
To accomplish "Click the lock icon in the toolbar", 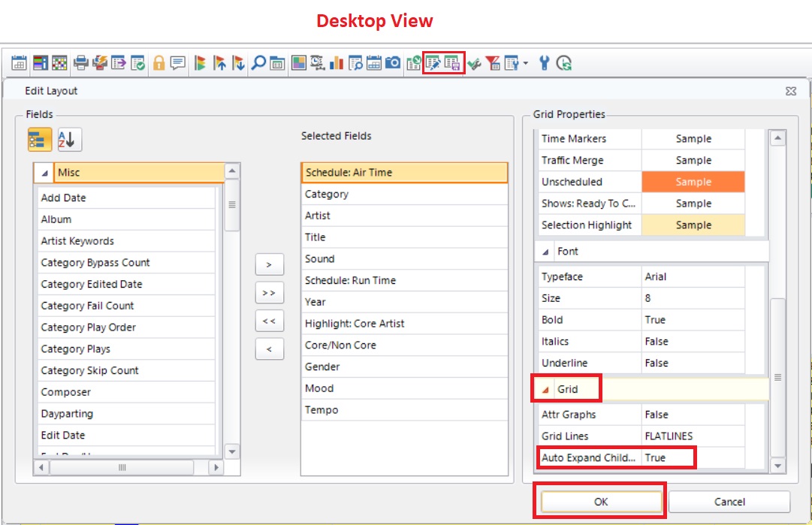I will click(x=158, y=64).
